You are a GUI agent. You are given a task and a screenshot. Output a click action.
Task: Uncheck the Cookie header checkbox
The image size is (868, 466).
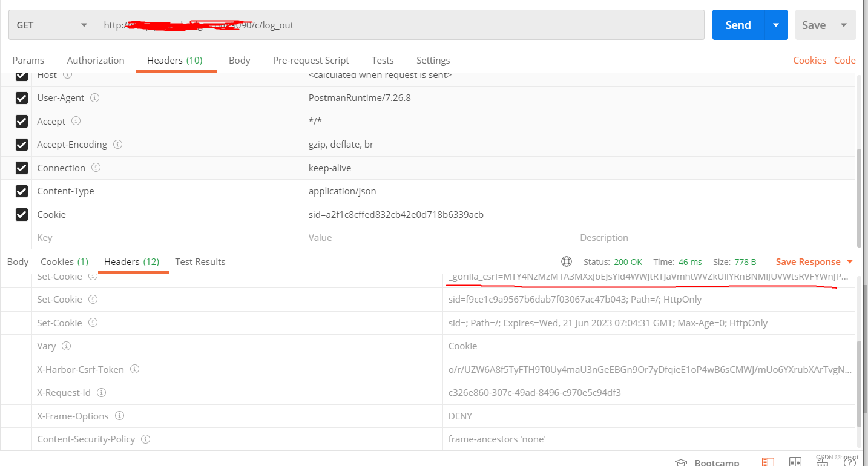[x=21, y=215]
